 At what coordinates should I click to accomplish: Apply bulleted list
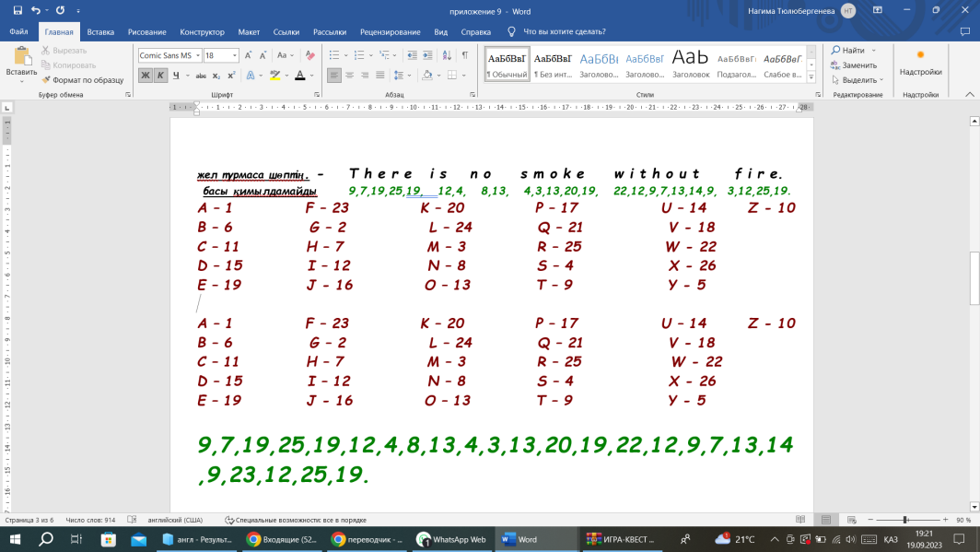(x=334, y=55)
